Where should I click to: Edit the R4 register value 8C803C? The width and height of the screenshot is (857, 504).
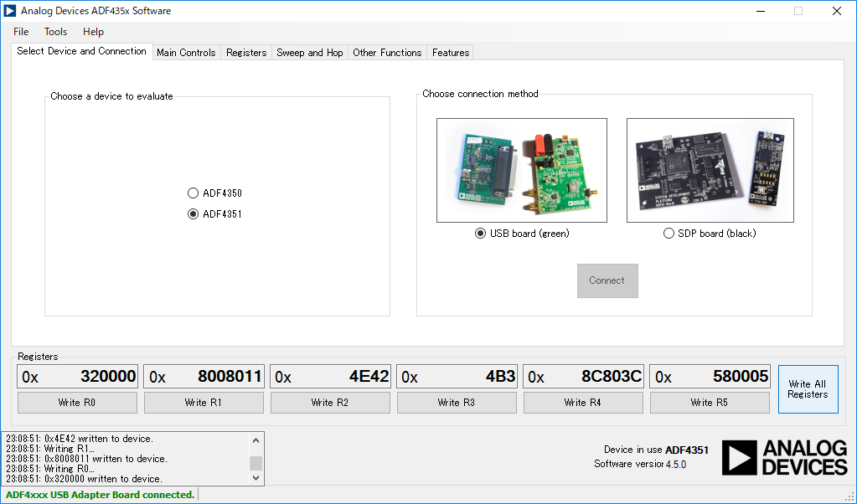pos(583,377)
